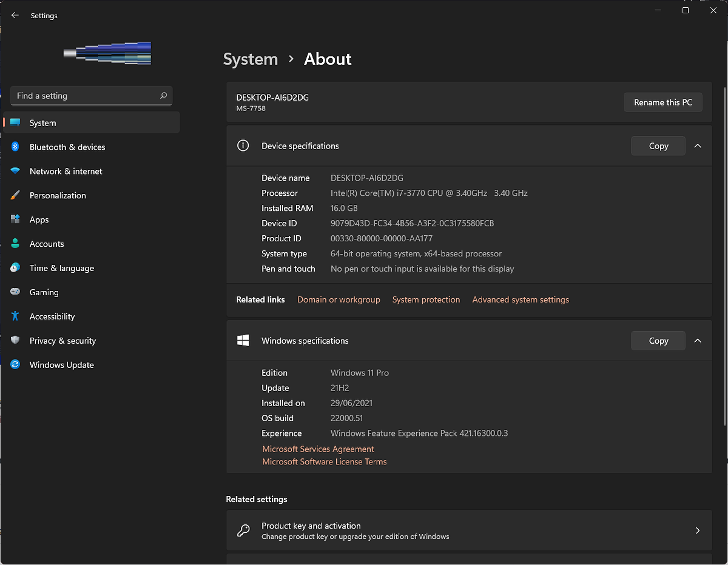
Task: Click the MS-7758 model text
Action: (x=251, y=109)
